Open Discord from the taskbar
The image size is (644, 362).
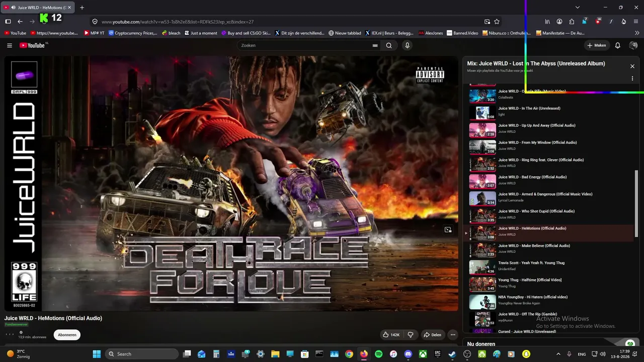(408, 354)
